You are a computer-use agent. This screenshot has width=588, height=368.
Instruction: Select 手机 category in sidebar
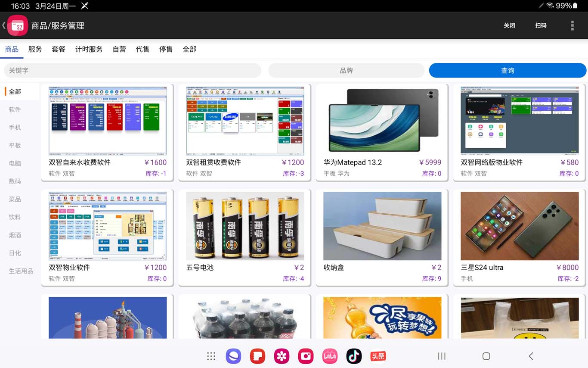[x=15, y=128]
